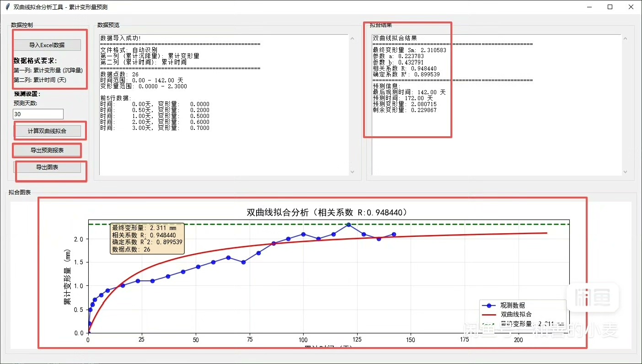Click the 导入Excel数据 button

pyautogui.click(x=47, y=45)
